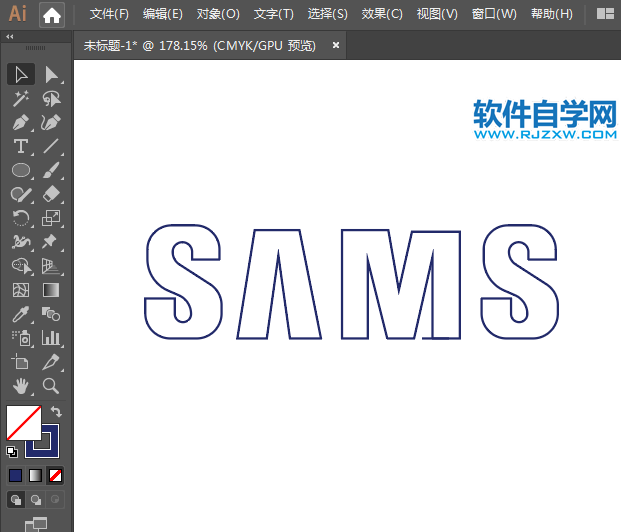The image size is (621, 532).
Task: Select the Perspective Grid tool
Action: click(x=51, y=266)
